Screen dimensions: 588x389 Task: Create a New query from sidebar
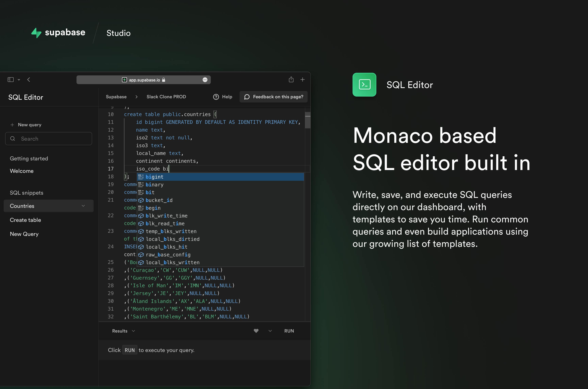pyautogui.click(x=26, y=125)
